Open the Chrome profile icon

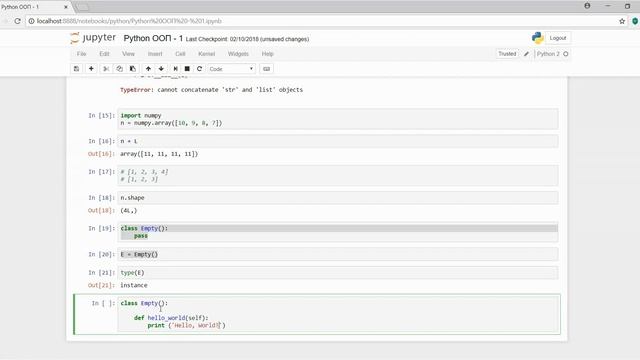pyautogui.click(x=587, y=6)
